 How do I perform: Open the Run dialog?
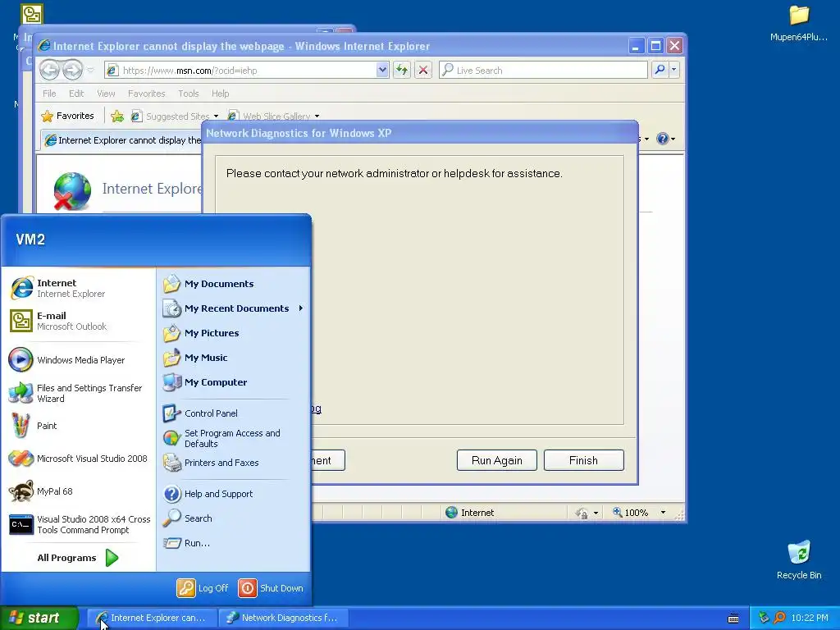(x=234, y=543)
